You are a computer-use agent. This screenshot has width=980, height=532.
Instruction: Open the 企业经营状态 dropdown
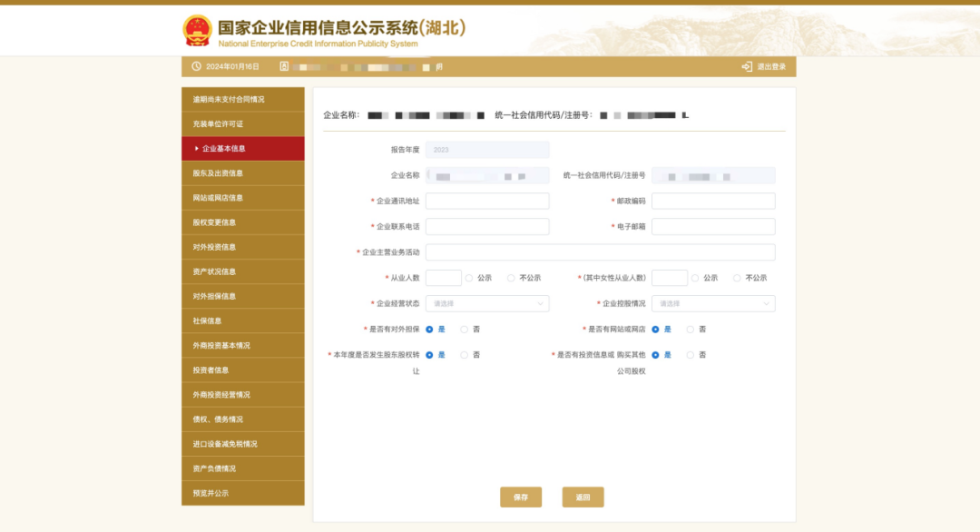pos(487,303)
